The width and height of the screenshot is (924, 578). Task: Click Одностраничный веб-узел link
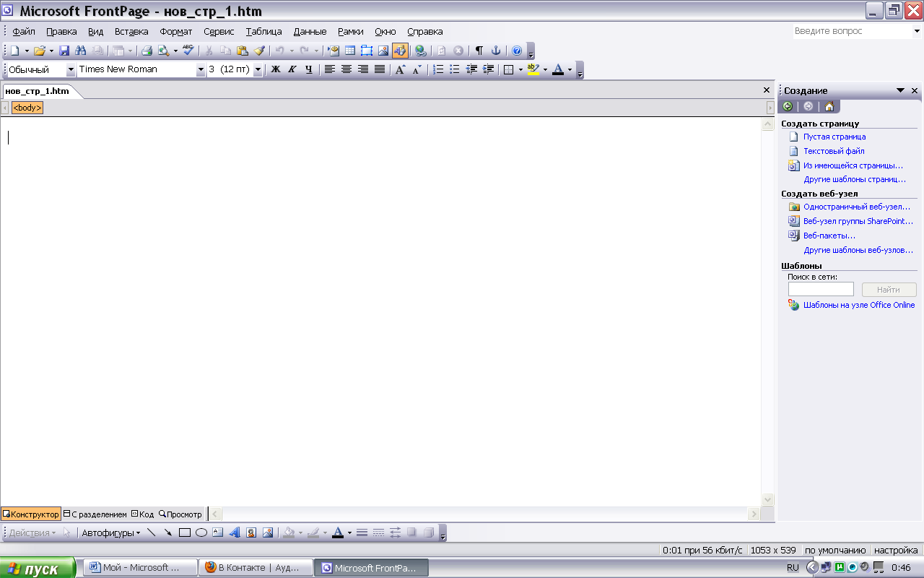click(x=857, y=207)
